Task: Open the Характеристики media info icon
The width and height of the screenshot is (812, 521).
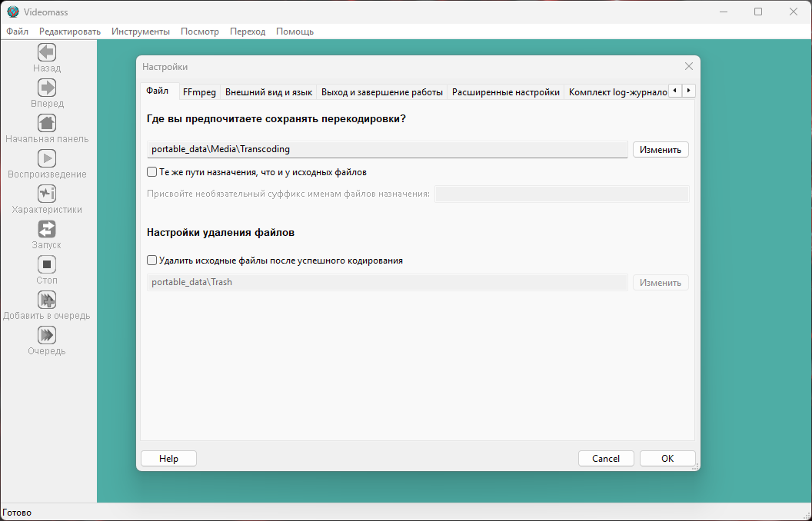Action: (47, 194)
